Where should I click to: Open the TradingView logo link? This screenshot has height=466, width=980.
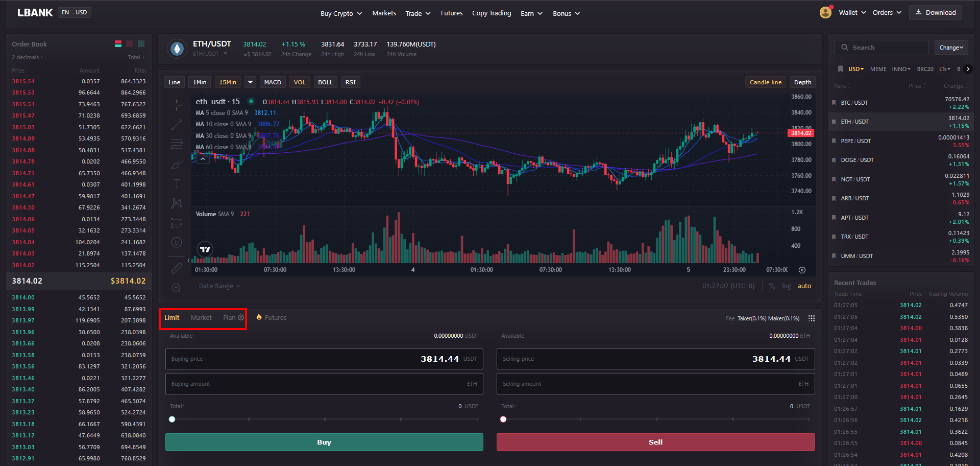click(x=205, y=249)
